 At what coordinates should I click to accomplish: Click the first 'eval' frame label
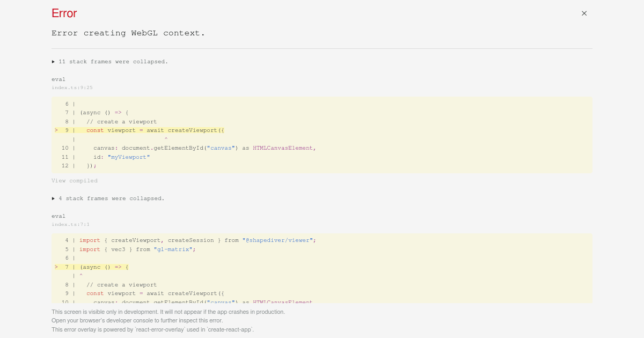[58, 79]
